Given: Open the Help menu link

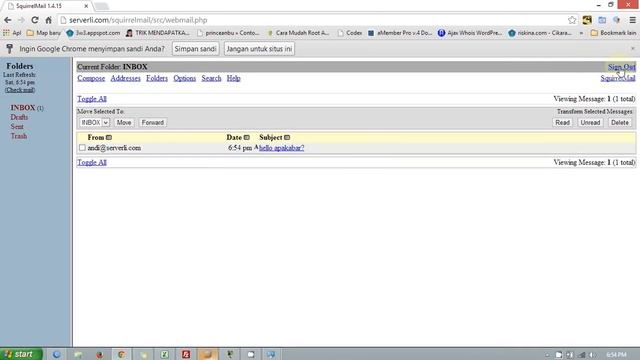Looking at the screenshot, I should click(233, 78).
